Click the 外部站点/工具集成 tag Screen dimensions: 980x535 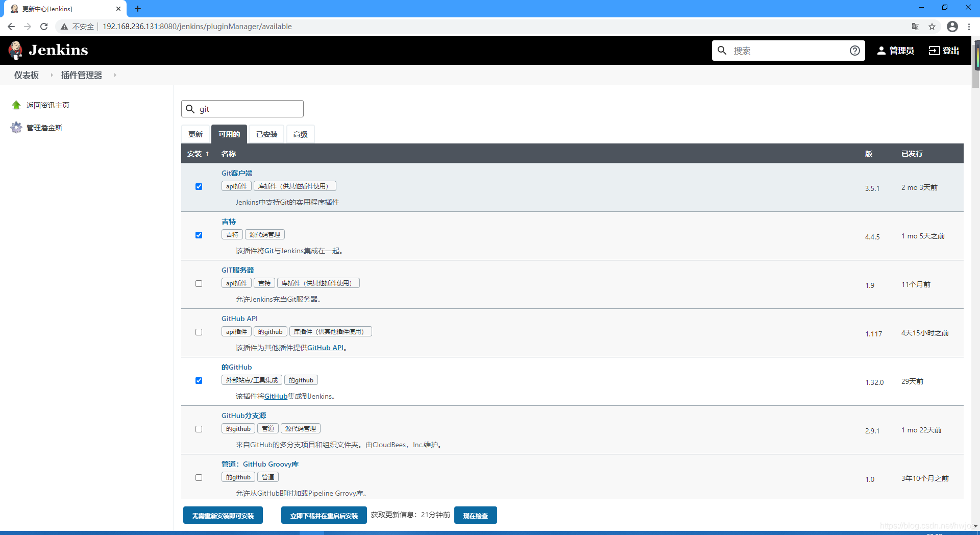(252, 380)
